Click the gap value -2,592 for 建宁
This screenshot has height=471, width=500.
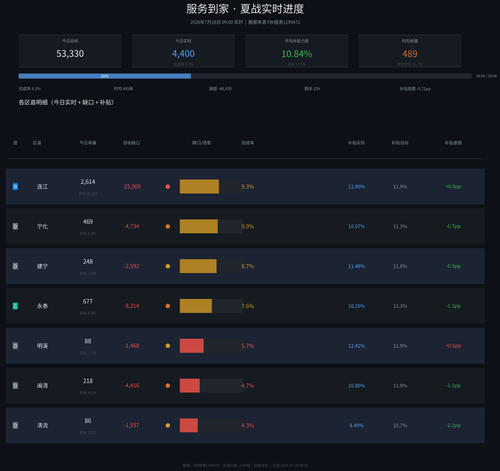pyautogui.click(x=132, y=266)
